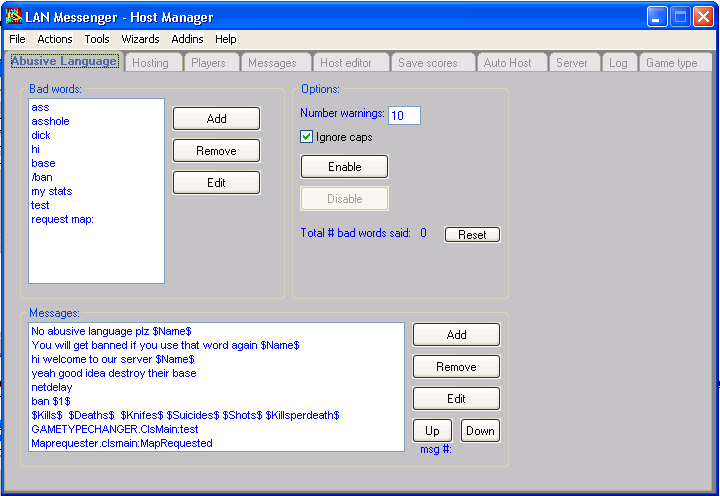
Task: Open the Server tab
Action: [574, 63]
